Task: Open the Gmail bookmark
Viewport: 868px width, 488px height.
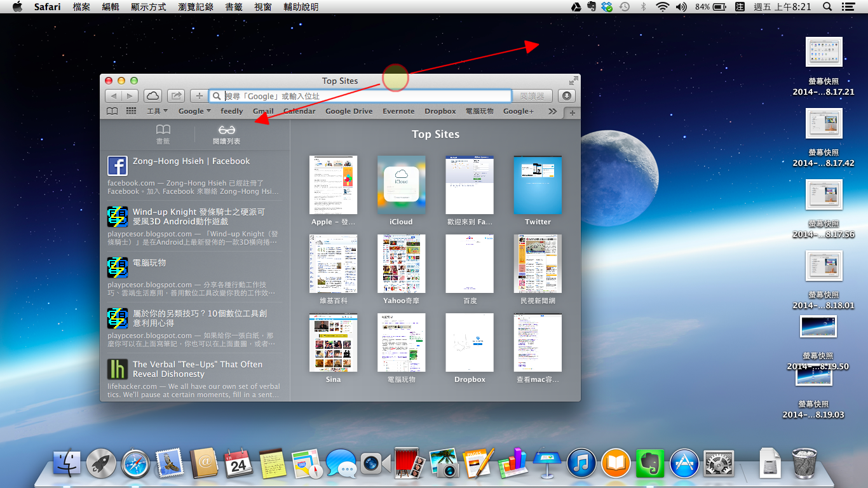Action: [x=263, y=111]
